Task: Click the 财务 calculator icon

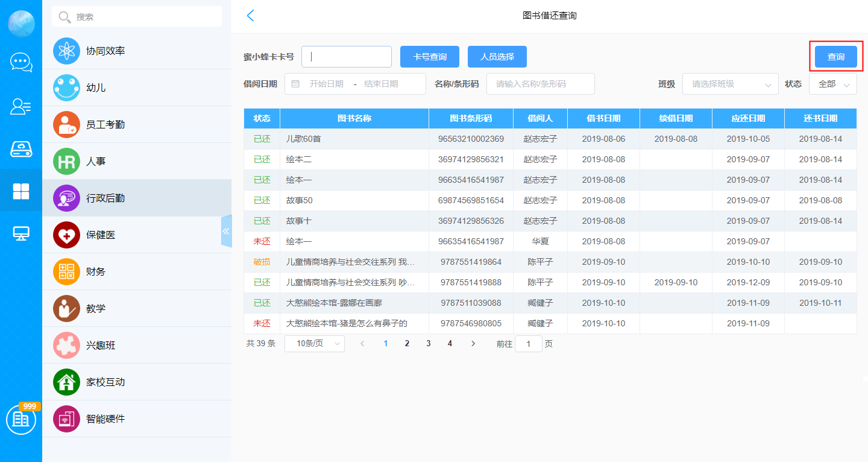Action: pyautogui.click(x=66, y=272)
